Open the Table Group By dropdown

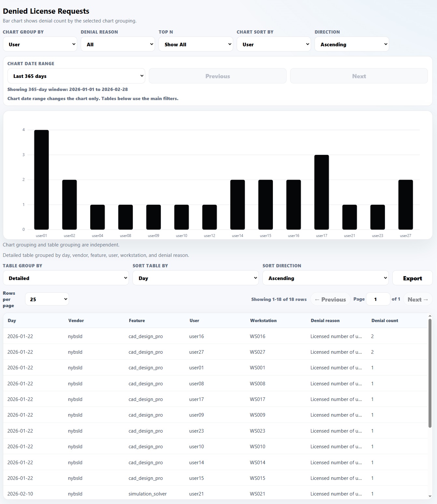coord(66,278)
